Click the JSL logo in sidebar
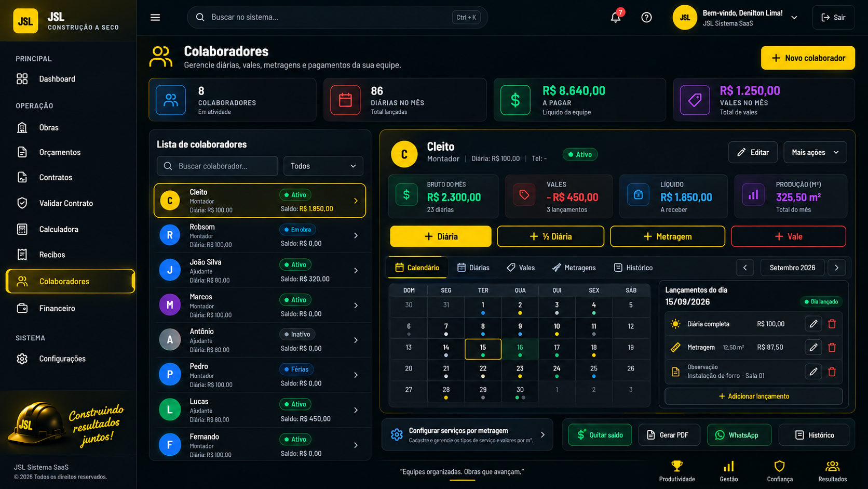The height and width of the screenshot is (489, 868). pos(25,21)
